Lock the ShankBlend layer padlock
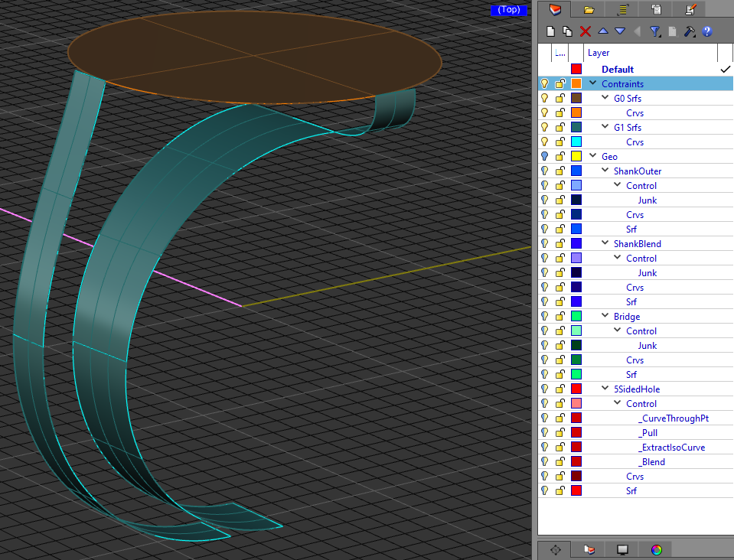 (559, 244)
